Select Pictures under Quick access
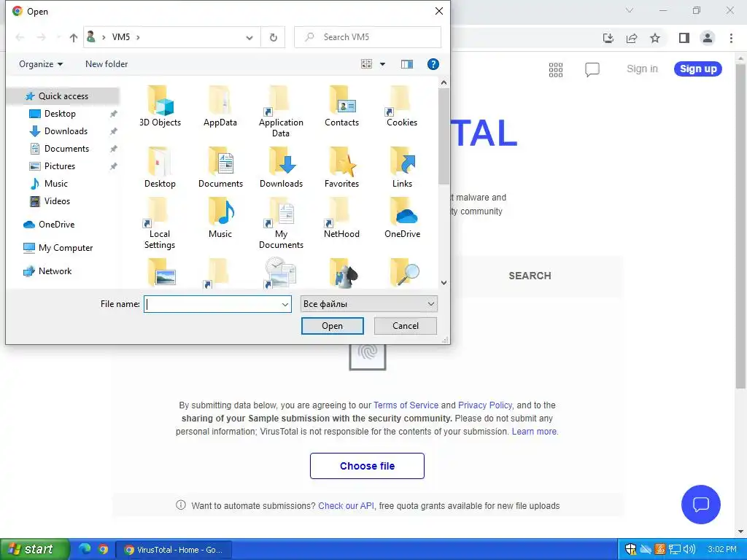The image size is (747, 560). click(x=60, y=166)
